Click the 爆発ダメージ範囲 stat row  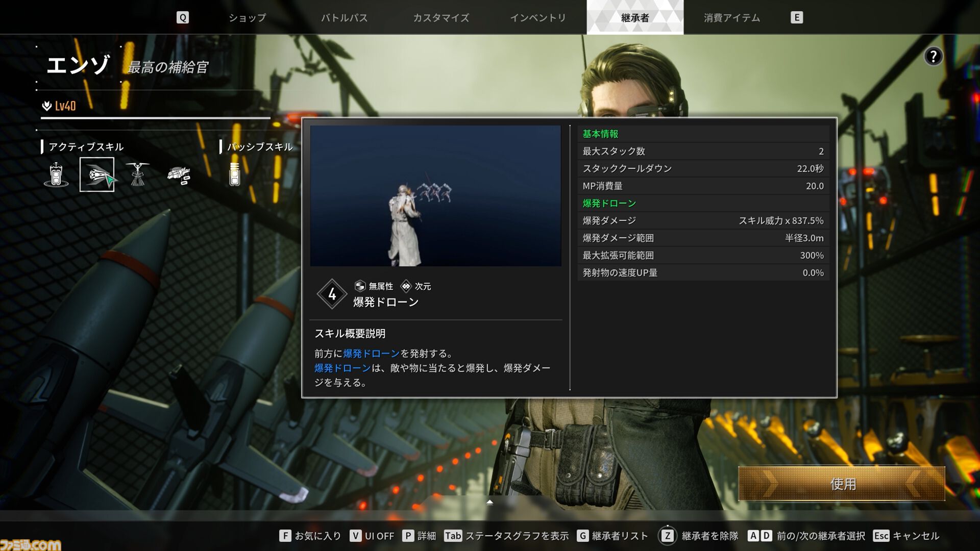(703, 238)
